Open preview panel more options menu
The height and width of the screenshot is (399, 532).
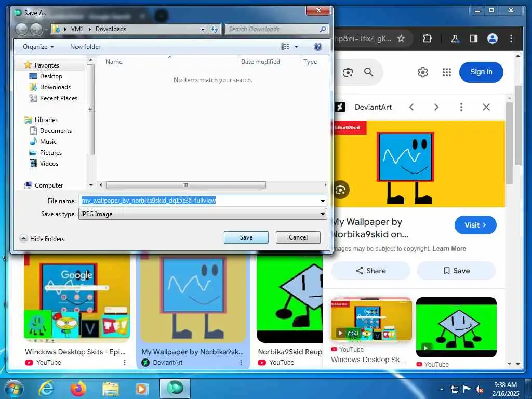click(x=461, y=107)
